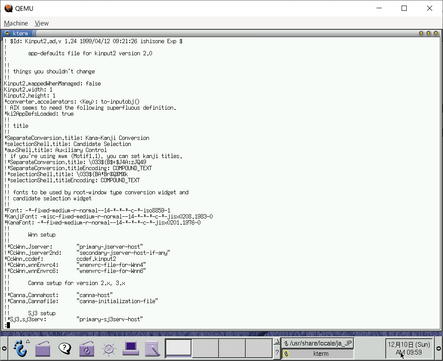Click the '*ki2AppDefsLoaded: true' line

pos(39,114)
